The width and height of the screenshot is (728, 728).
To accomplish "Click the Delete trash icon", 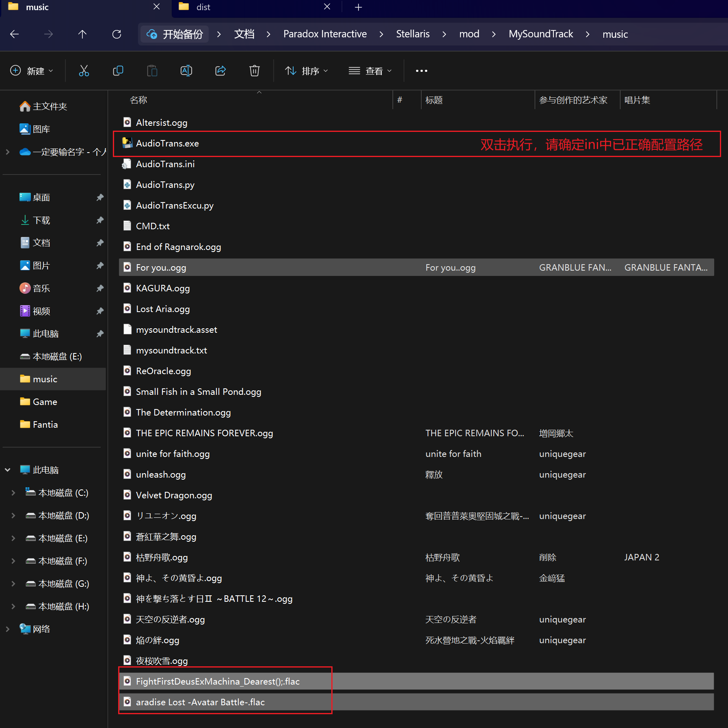I will pyautogui.click(x=254, y=71).
